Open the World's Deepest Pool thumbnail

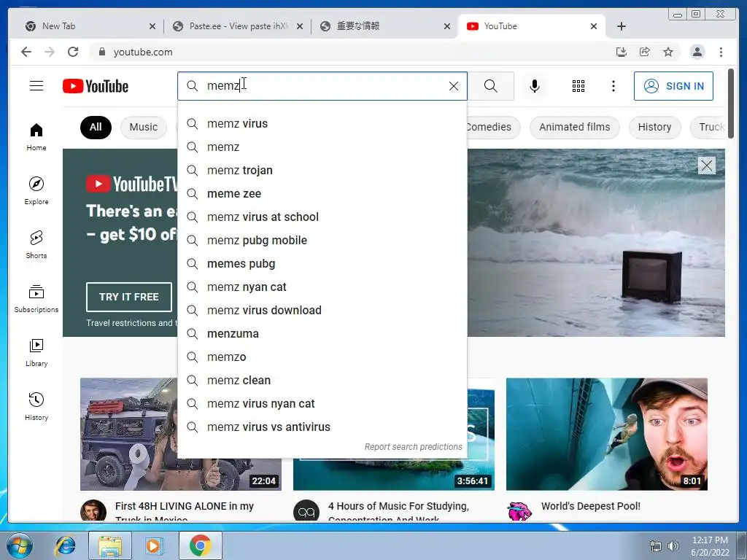point(606,435)
